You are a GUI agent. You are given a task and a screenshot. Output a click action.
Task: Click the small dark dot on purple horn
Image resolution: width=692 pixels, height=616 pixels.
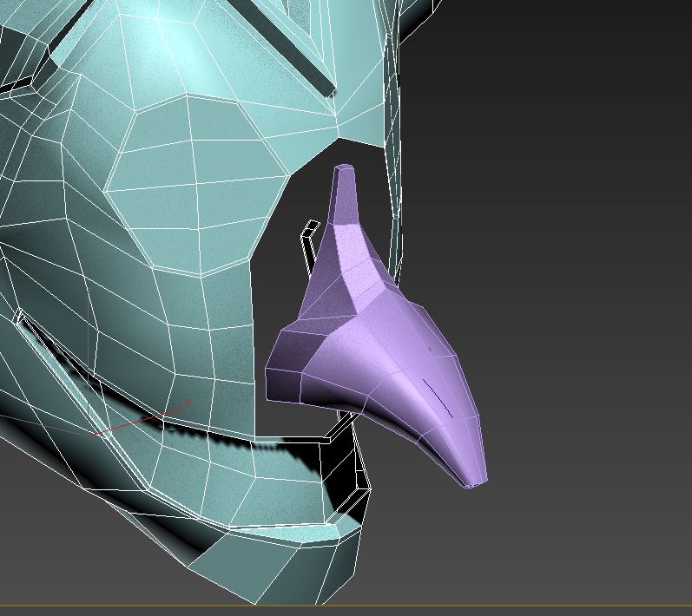click(x=430, y=348)
